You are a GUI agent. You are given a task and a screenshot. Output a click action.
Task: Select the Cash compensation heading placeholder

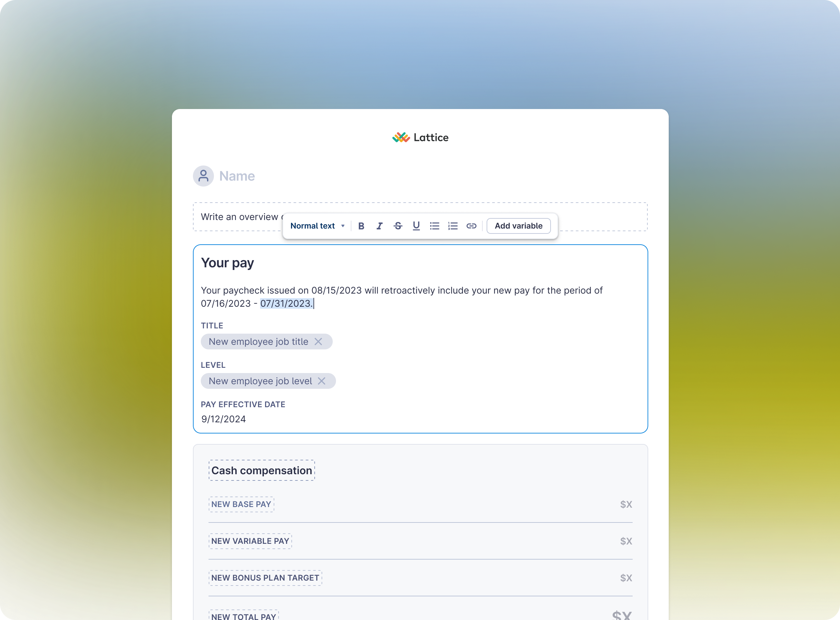262,470
